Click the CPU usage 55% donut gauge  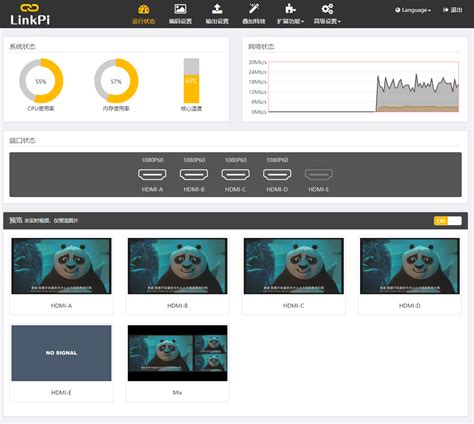click(x=41, y=81)
